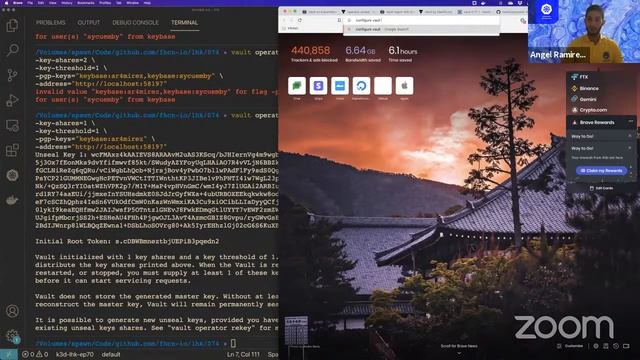This screenshot has height=360, width=640.
Task: Open the Explorer view in VS Code
Action: (x=12, y=26)
